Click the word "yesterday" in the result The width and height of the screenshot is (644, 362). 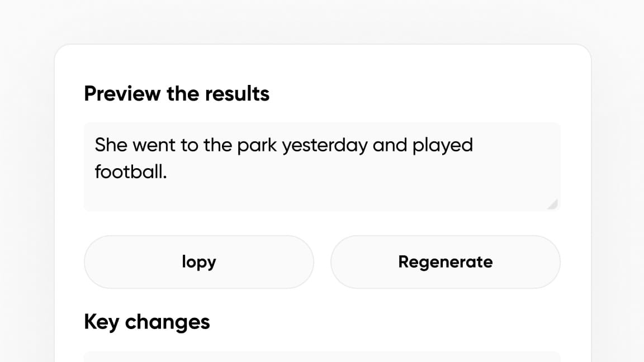click(325, 145)
